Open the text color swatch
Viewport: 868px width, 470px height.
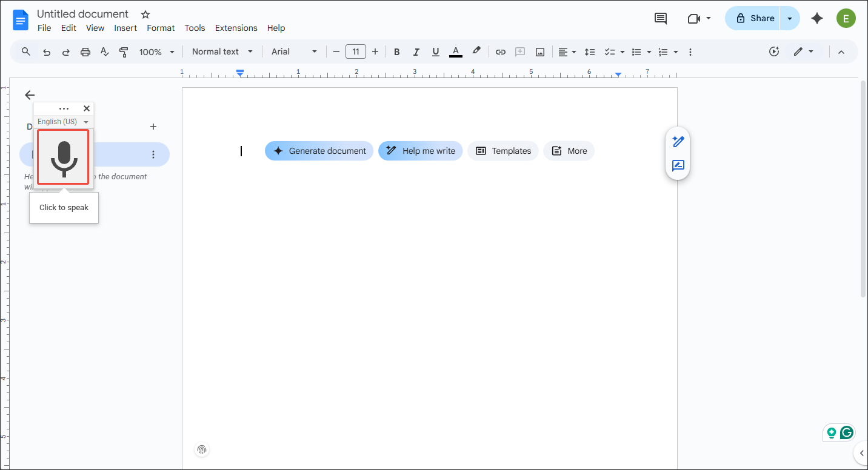[x=455, y=51]
